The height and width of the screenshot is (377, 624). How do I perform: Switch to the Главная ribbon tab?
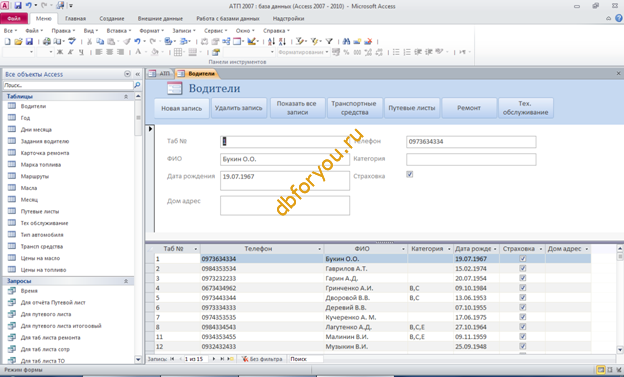[75, 18]
